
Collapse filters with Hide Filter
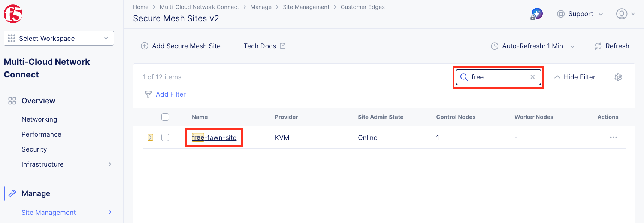pos(575,77)
